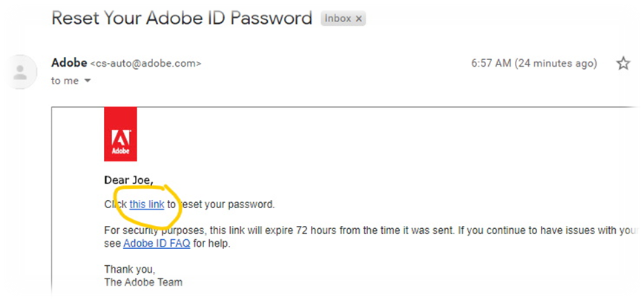The image size is (644, 300).
Task: Click the '(24 minutes ago)' relative time
Action: pyautogui.click(x=556, y=64)
